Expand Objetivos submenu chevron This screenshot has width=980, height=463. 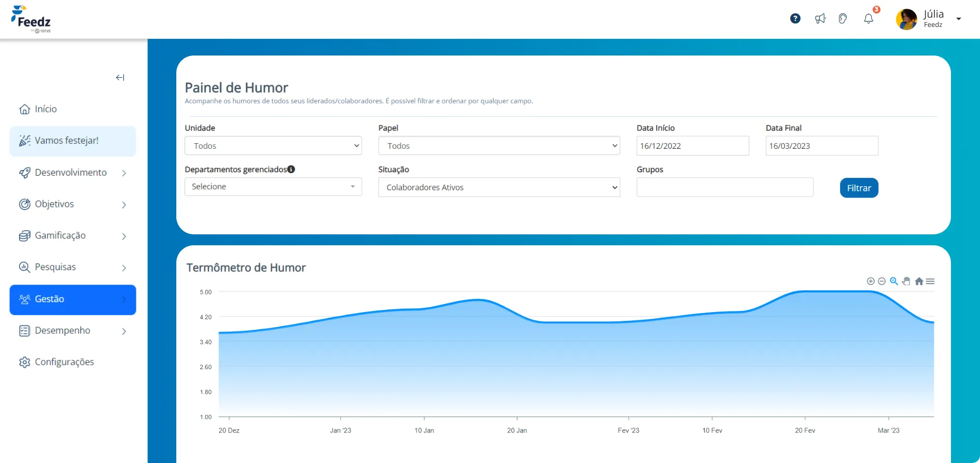tap(124, 205)
